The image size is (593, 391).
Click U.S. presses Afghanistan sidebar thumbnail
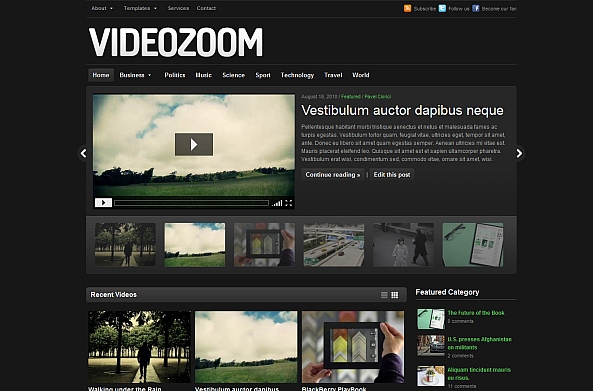click(x=431, y=345)
